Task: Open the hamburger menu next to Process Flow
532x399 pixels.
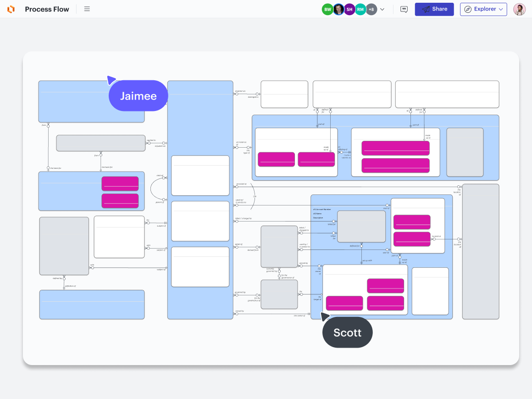Action: (87, 9)
